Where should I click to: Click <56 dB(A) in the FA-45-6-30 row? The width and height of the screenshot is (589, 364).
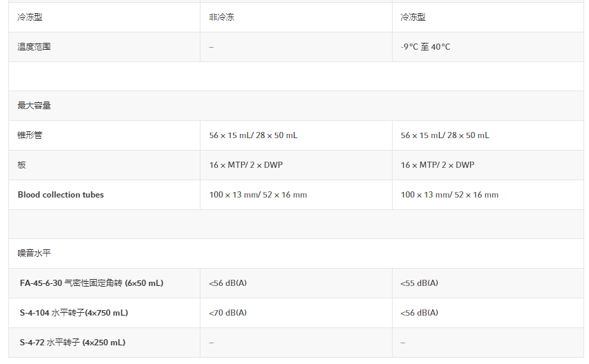[227, 283]
